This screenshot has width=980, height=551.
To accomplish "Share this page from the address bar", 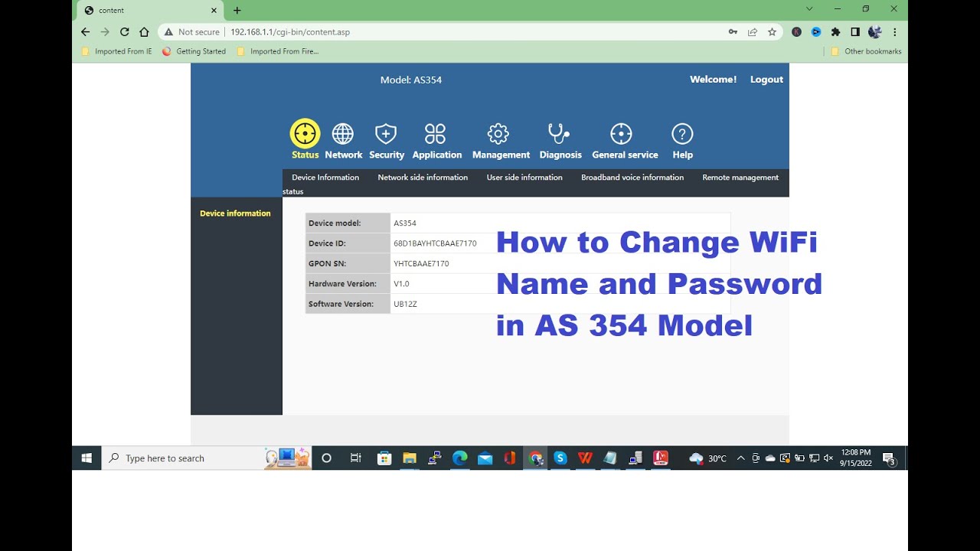I will 753,32.
